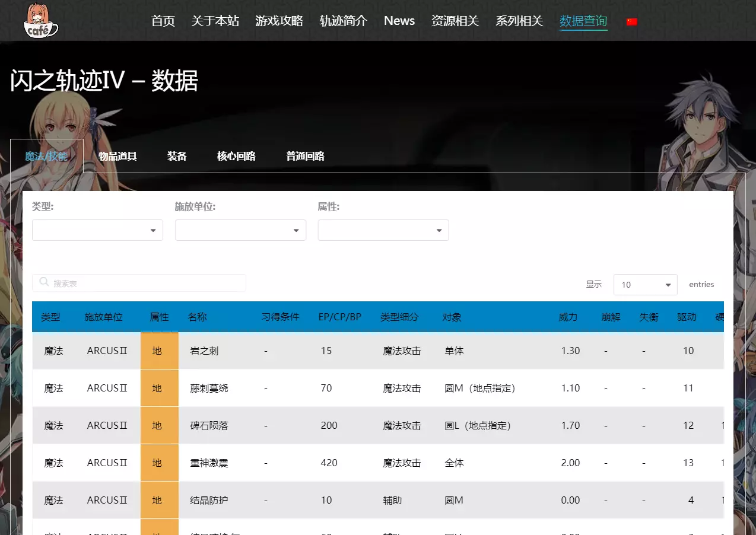
Task: Click the 地 attribute cell in 结晶防护 row
Action: 159,500
